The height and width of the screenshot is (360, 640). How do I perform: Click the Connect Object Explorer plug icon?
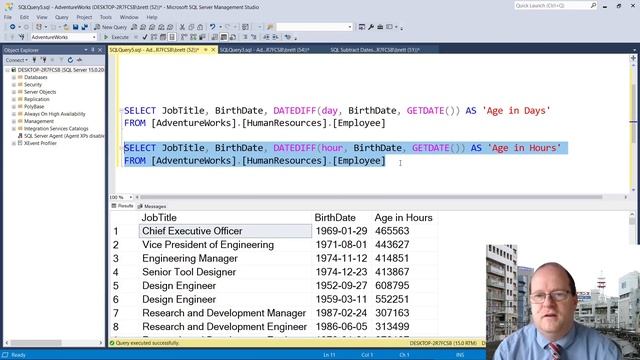coord(35,60)
